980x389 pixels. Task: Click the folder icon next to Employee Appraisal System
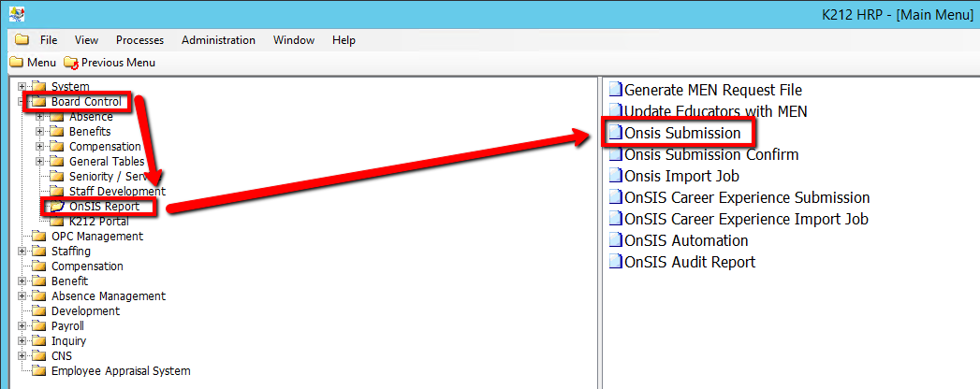pyautogui.click(x=39, y=371)
